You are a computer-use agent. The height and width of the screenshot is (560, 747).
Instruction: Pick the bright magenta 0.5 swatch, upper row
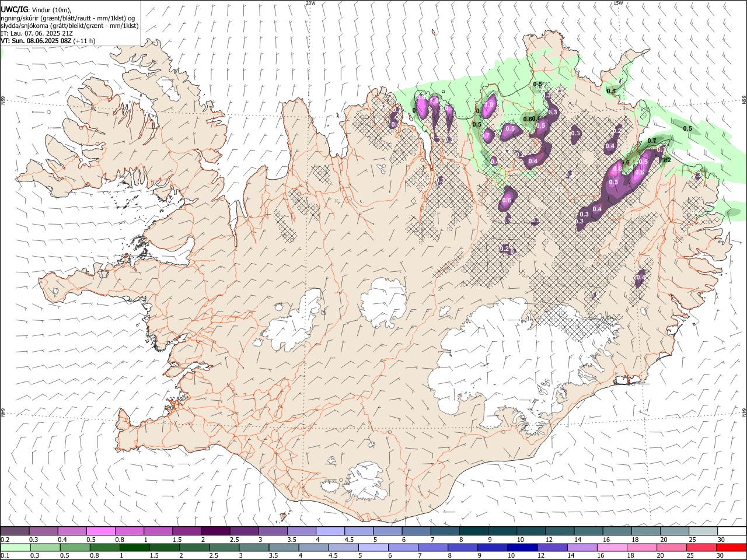(101, 531)
